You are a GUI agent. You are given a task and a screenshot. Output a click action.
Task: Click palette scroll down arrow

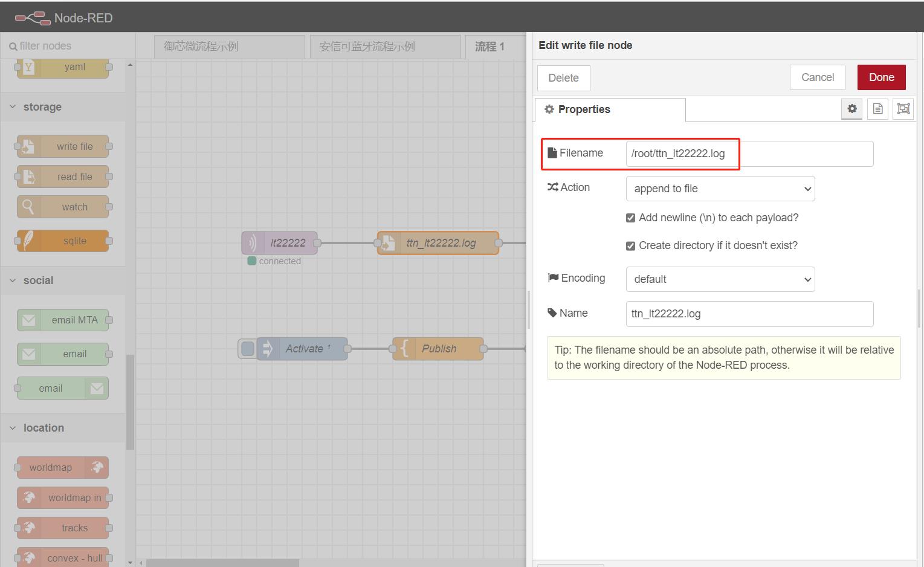pyautogui.click(x=130, y=562)
